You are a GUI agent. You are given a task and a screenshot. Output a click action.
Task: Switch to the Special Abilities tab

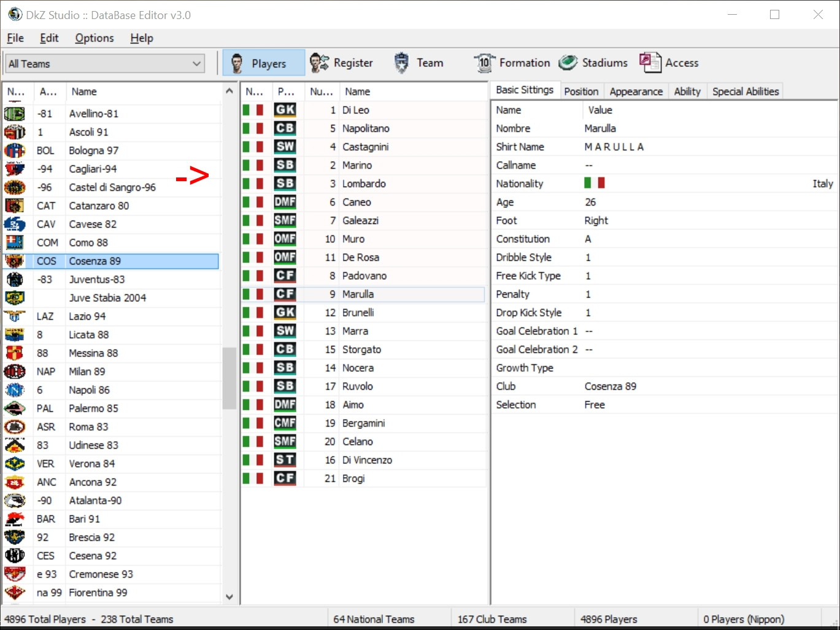[x=746, y=91]
